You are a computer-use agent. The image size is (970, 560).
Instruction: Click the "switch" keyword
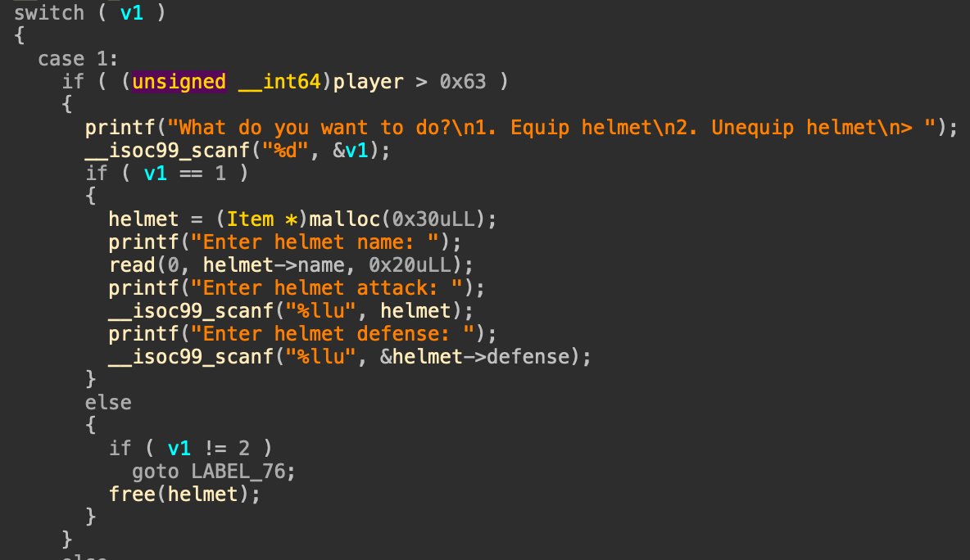49,13
